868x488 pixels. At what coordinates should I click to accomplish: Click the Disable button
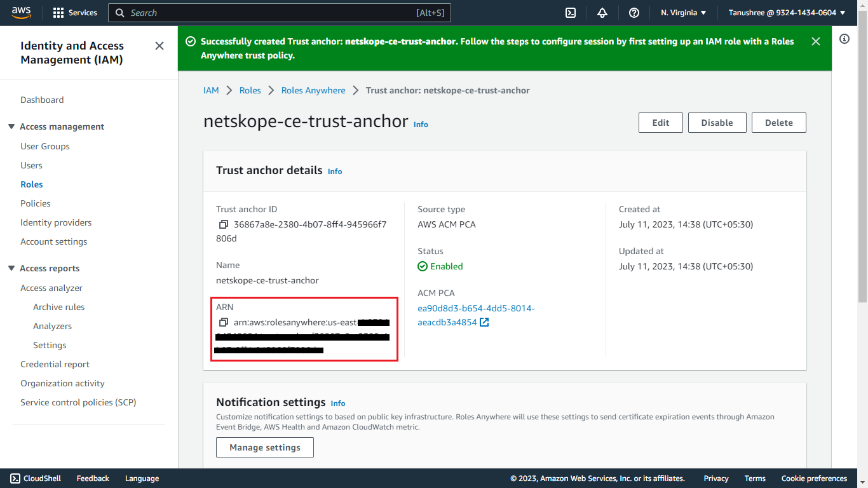[x=717, y=123]
